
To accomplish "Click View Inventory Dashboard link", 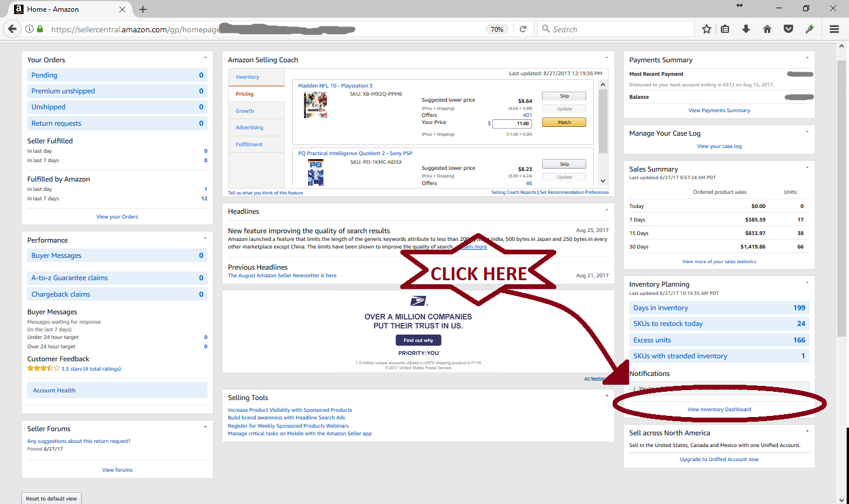I will point(719,409).
